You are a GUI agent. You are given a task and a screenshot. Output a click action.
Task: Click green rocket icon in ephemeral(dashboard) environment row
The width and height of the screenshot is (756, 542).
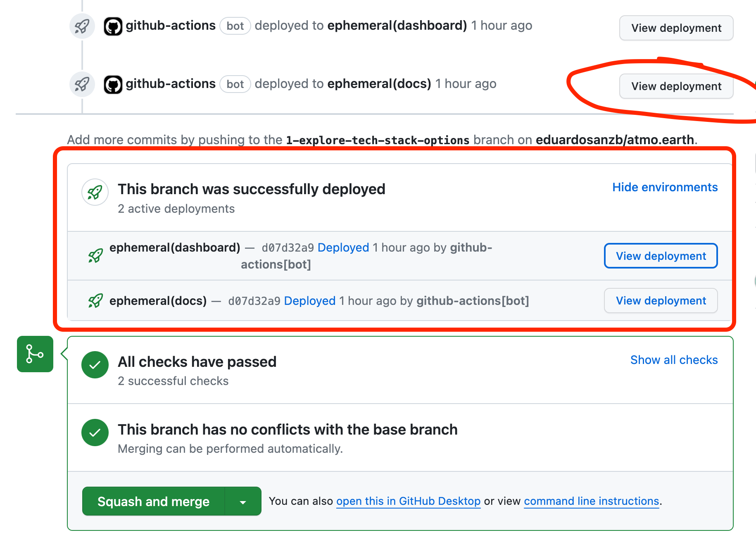pyautogui.click(x=95, y=256)
